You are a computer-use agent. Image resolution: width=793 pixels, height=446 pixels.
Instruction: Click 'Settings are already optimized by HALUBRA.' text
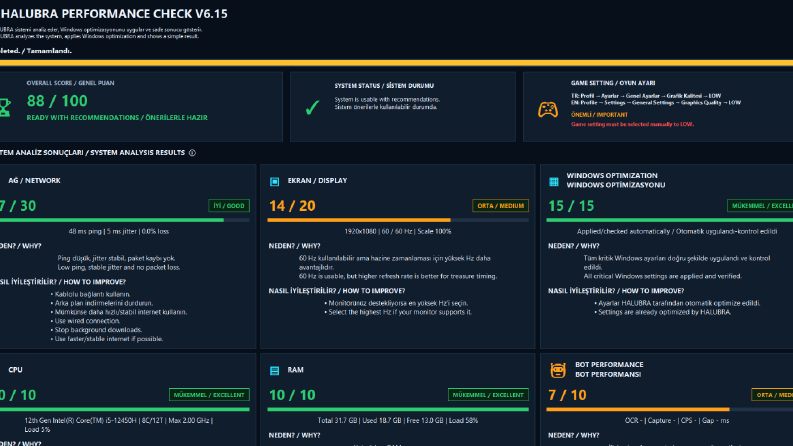coord(664,313)
